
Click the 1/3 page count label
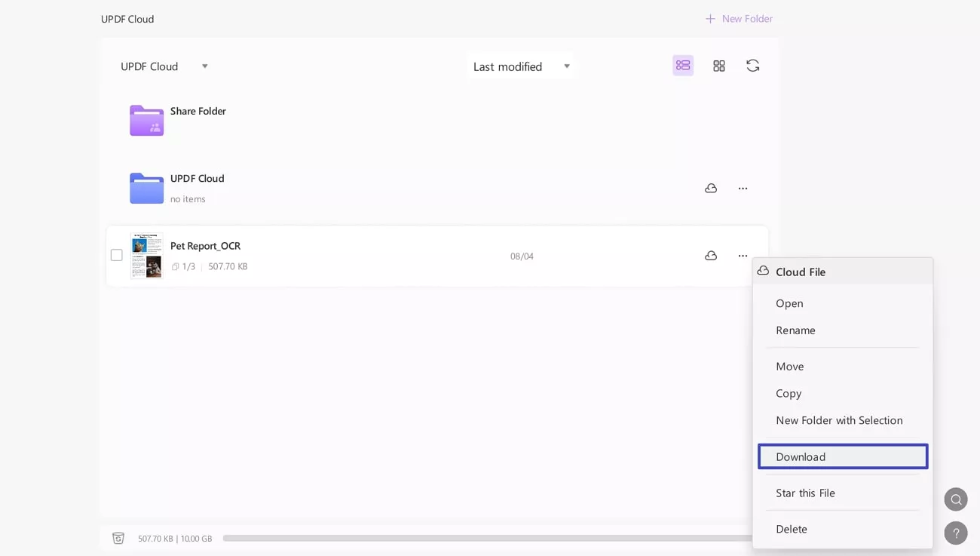coord(188,266)
